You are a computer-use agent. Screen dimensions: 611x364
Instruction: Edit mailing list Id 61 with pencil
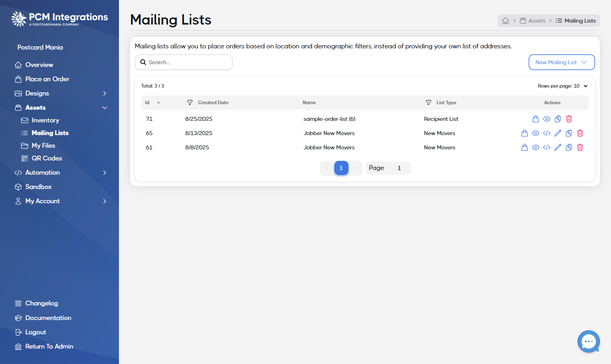point(558,147)
